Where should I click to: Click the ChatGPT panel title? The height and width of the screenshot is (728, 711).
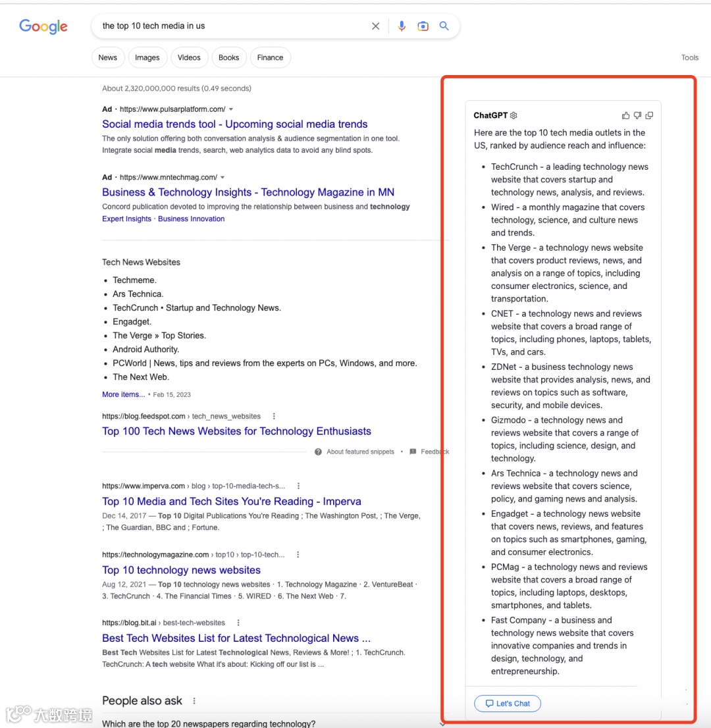pyautogui.click(x=490, y=115)
